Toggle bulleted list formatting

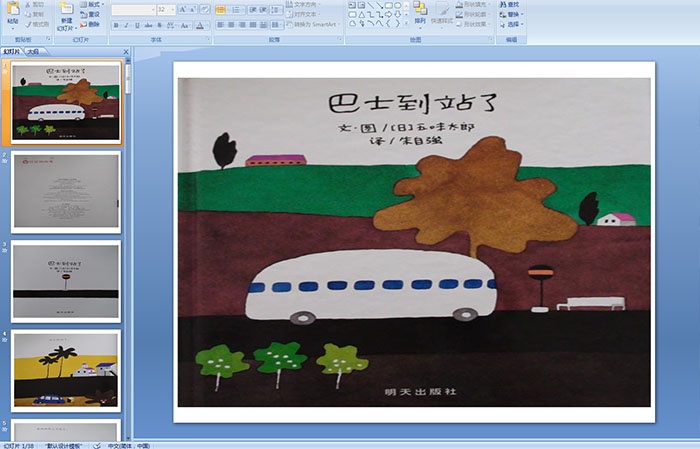tap(221, 10)
